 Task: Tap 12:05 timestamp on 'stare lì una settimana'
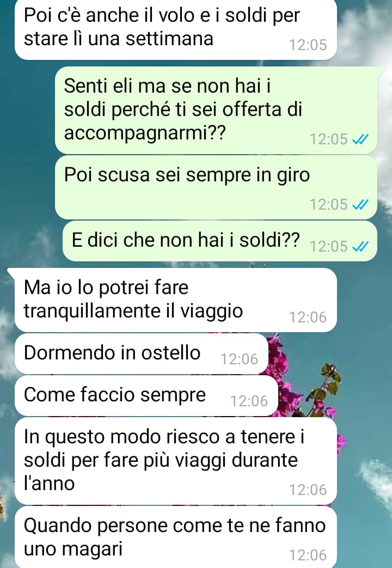pyautogui.click(x=308, y=45)
